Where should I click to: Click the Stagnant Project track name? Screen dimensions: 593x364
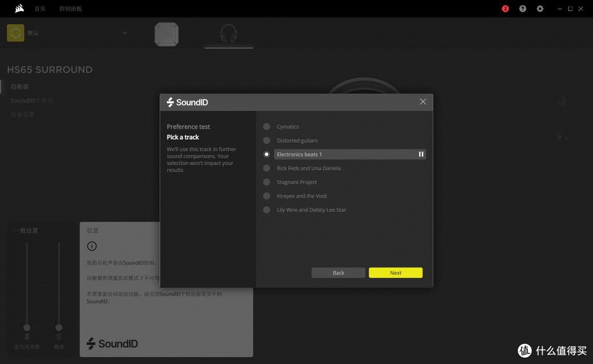click(x=297, y=182)
